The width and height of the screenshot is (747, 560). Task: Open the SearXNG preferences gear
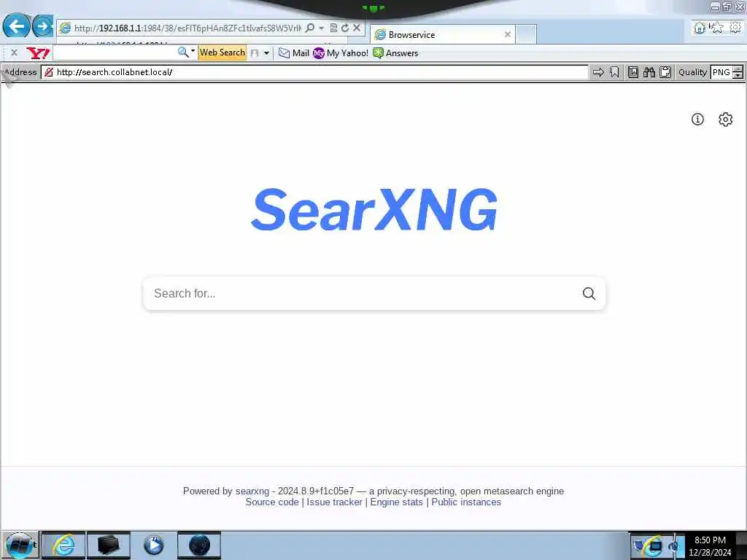coord(726,119)
